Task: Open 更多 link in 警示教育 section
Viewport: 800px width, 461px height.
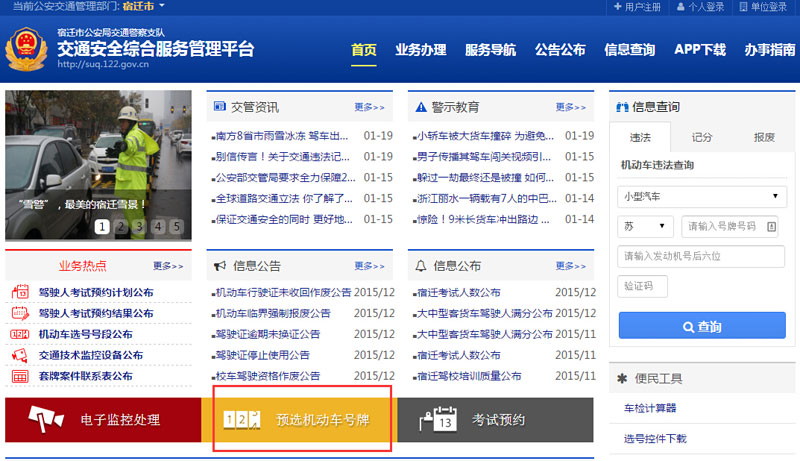Action: 571,107
